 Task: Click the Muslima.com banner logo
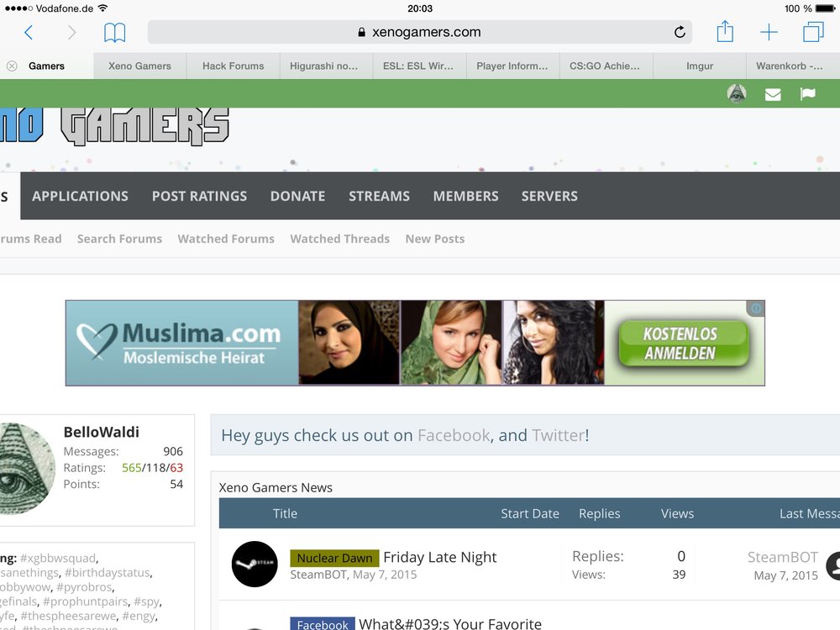pyautogui.click(x=179, y=342)
